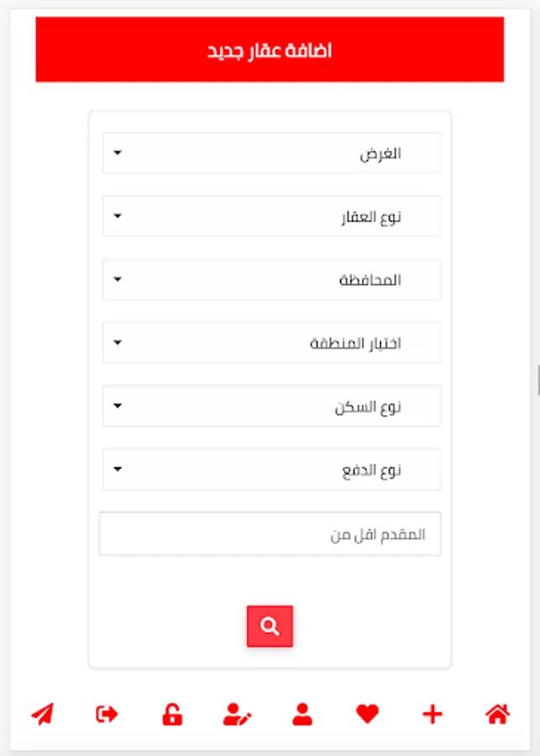This screenshot has width=540, height=756.
Task: Click the home icon in bottom bar
Action: (497, 715)
